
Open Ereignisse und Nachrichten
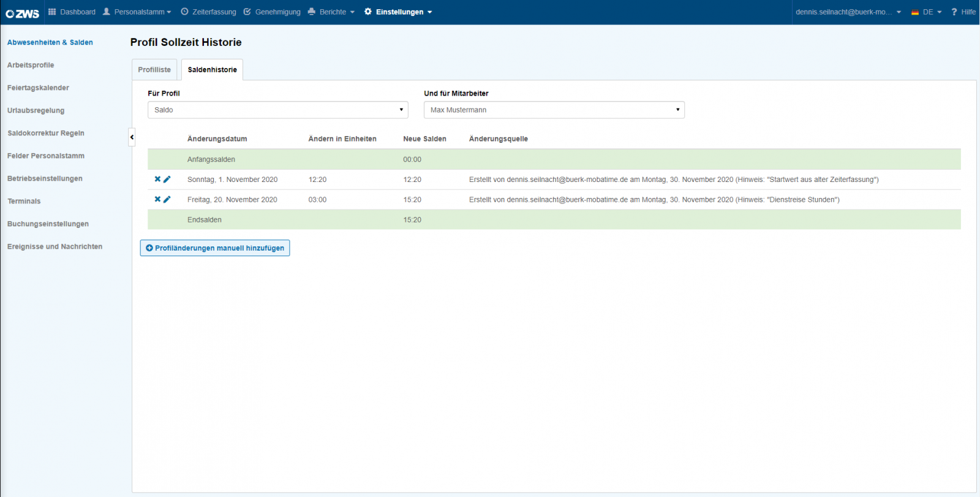click(x=55, y=246)
